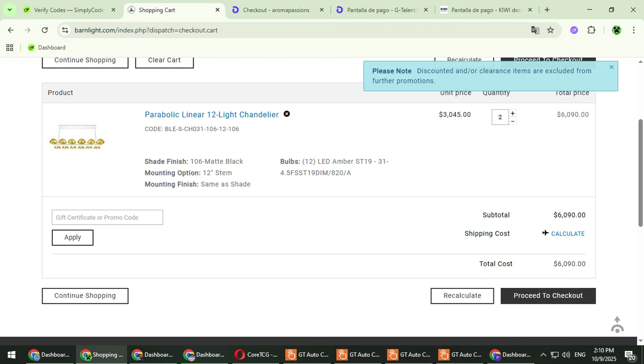Open Parabolic Linear 12-Light Chandelier product link
Viewport: 644px width, 364px height.
point(212,115)
